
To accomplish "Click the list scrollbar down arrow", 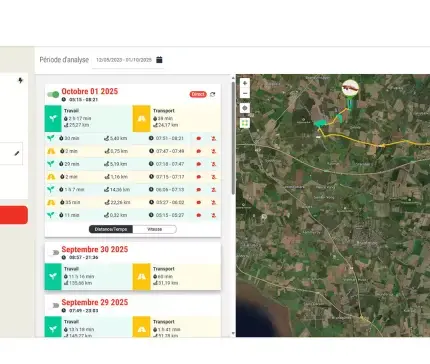I will pyautogui.click(x=233, y=333).
